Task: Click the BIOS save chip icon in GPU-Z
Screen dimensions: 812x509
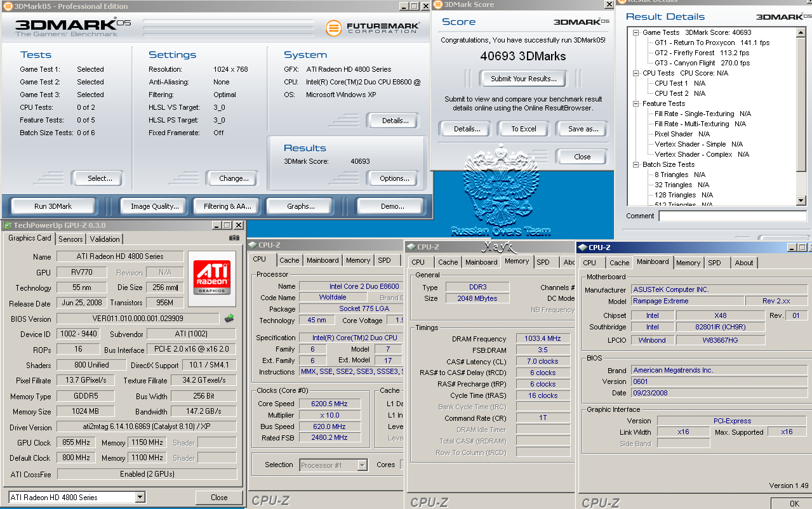Action: click(x=229, y=319)
